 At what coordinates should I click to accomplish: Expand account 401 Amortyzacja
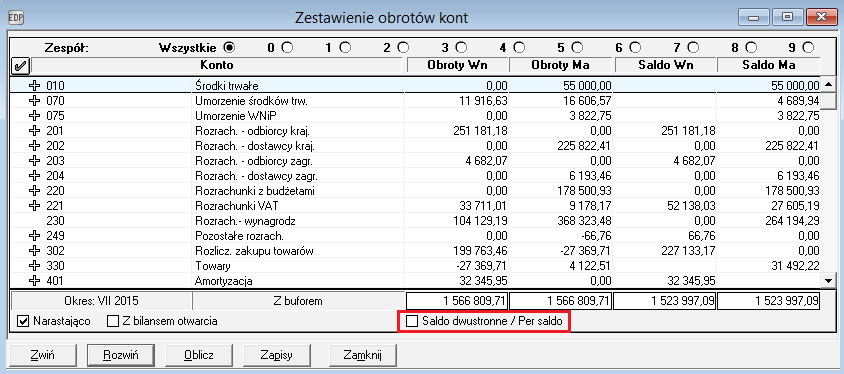pyautogui.click(x=35, y=280)
